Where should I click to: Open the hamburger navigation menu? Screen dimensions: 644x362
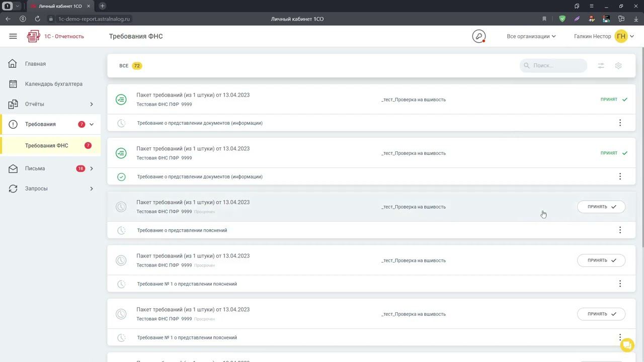click(13, 36)
